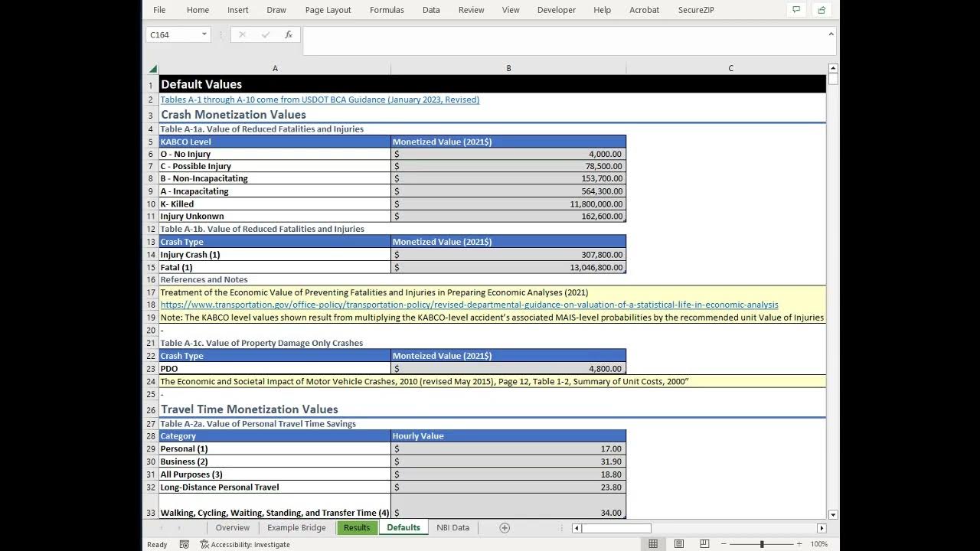Select row 23 header
980x551 pixels.
click(152, 369)
